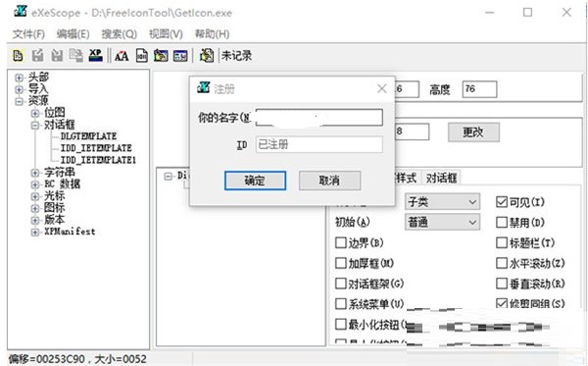This screenshot has height=366, width=588.
Task: Open the 子类 dropdown
Action: tap(442, 202)
